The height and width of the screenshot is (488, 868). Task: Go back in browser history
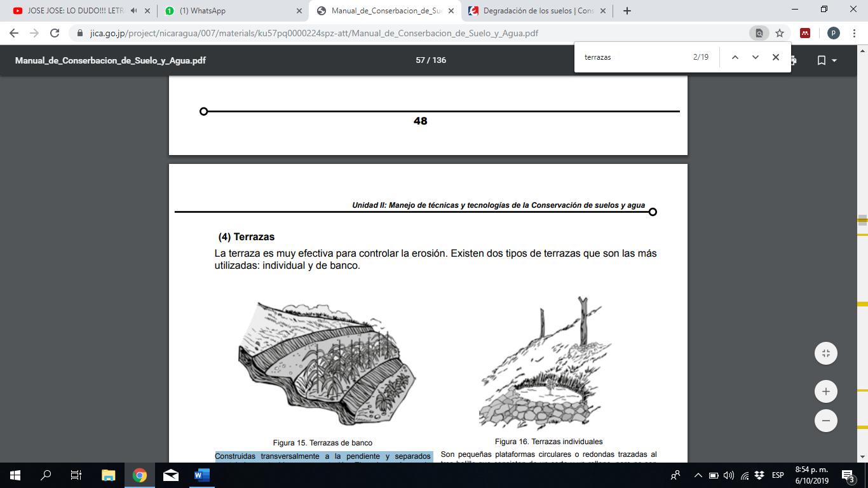tap(14, 33)
